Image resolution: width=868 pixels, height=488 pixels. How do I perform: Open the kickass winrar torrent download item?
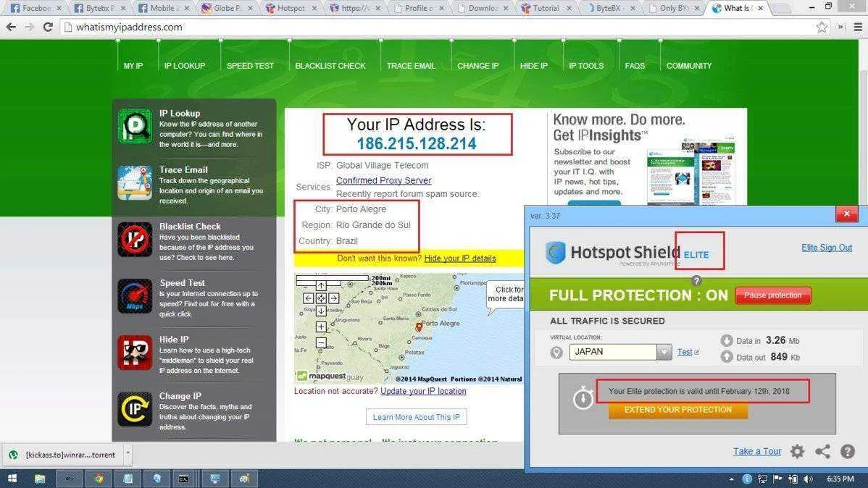click(x=63, y=455)
